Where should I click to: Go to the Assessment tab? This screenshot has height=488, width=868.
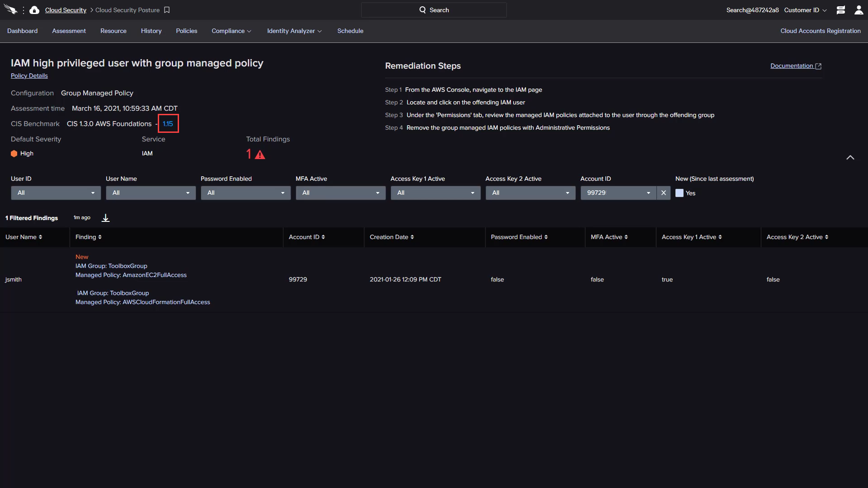(x=69, y=31)
